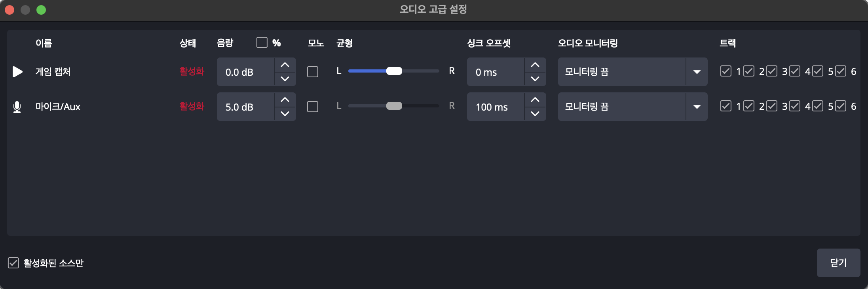
Task: Raise 마이크/Aux volume using up arrow
Action: coord(285,100)
